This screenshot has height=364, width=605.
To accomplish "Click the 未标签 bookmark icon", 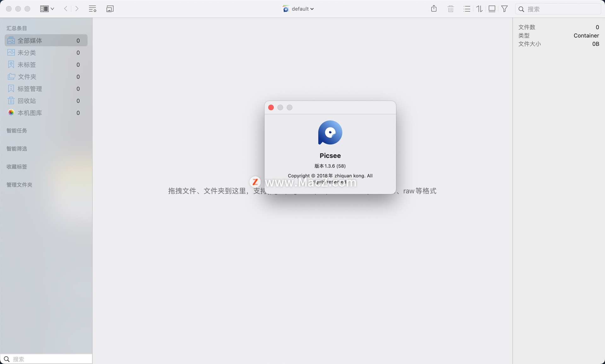I will coord(11,64).
